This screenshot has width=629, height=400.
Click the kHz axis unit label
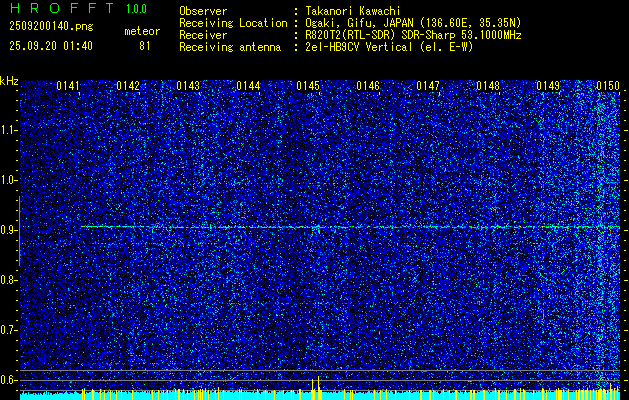9,81
